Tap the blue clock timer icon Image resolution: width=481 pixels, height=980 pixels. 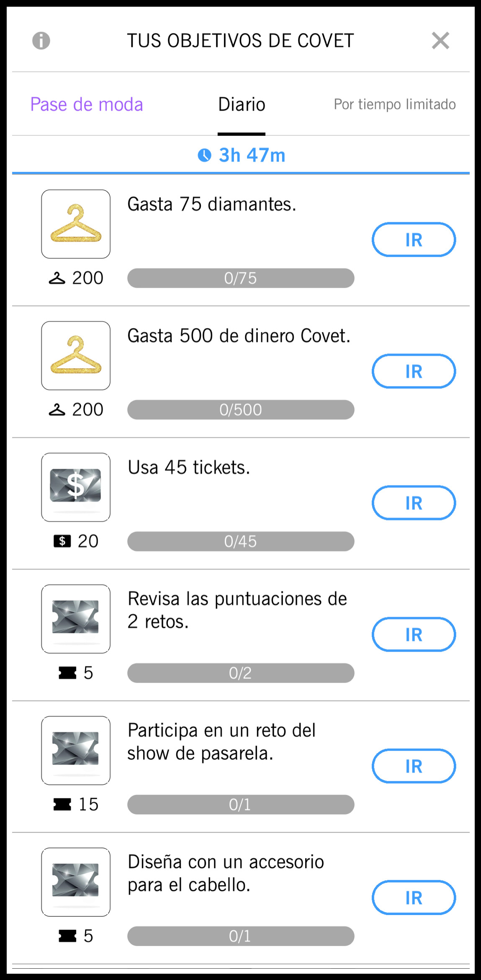click(204, 155)
